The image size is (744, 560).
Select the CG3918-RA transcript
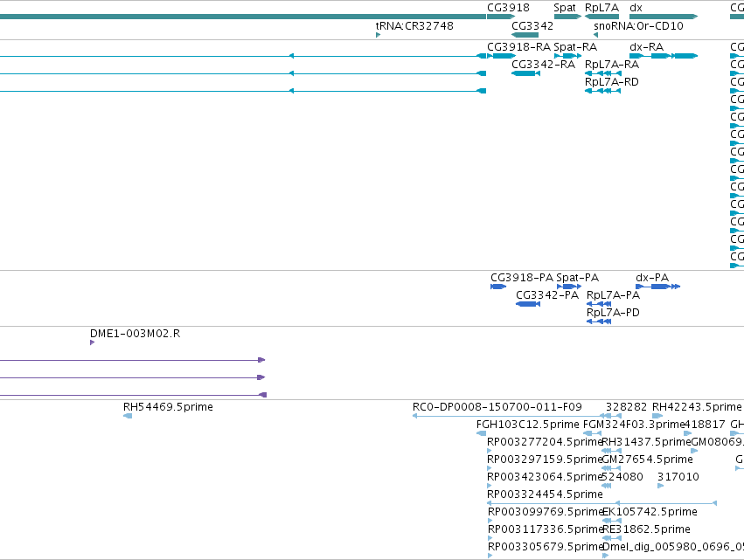click(x=501, y=56)
